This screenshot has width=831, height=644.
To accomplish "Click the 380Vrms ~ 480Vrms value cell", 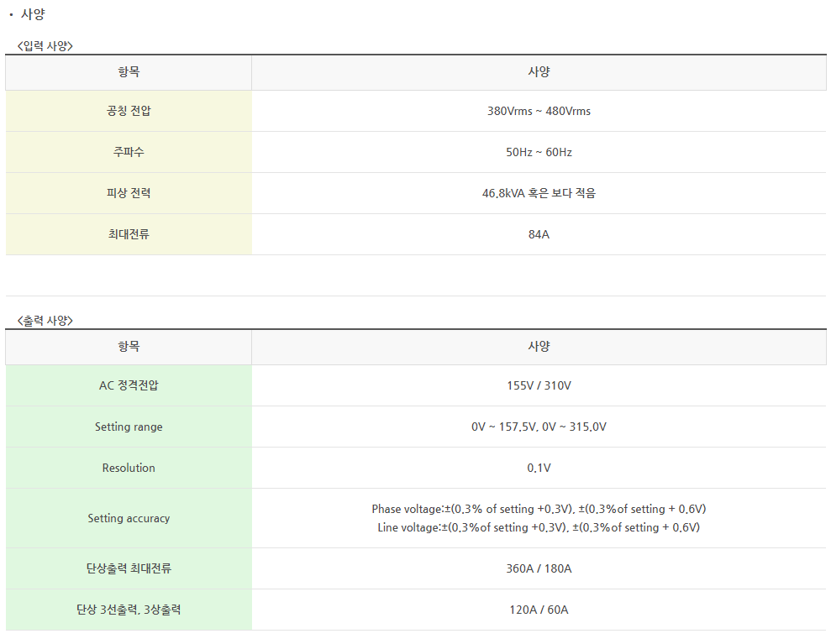I will click(539, 111).
